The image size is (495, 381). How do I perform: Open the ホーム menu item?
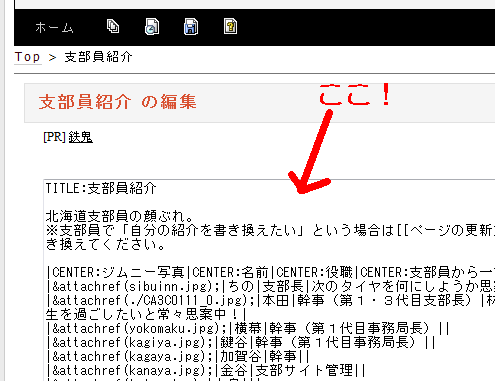click(54, 27)
